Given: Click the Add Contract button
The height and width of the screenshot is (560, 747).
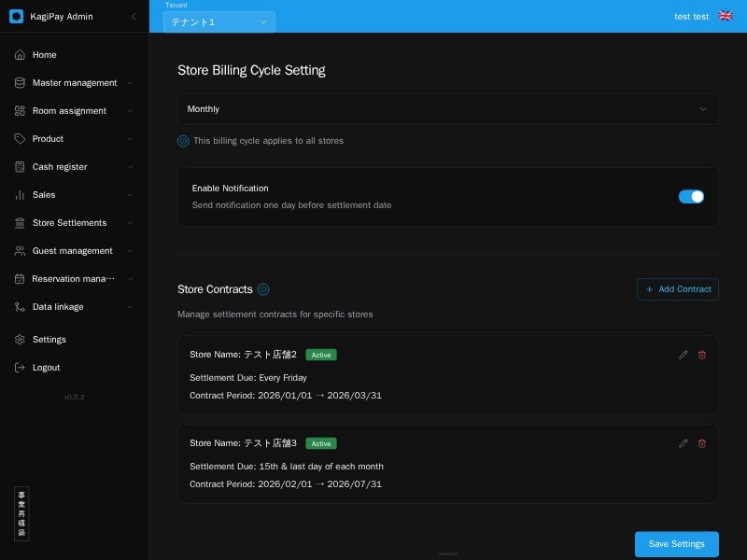Looking at the screenshot, I should (678, 289).
